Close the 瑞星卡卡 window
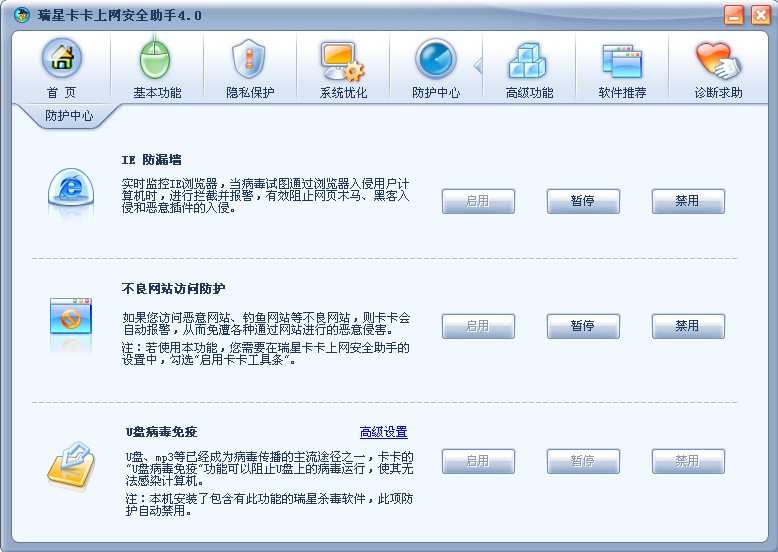This screenshot has width=778, height=552. click(761, 15)
